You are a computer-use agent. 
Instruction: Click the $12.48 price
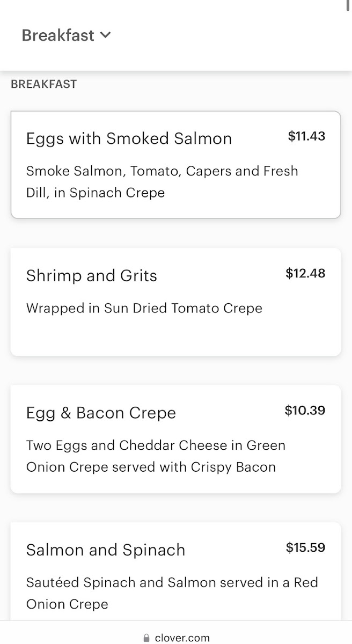(x=305, y=274)
